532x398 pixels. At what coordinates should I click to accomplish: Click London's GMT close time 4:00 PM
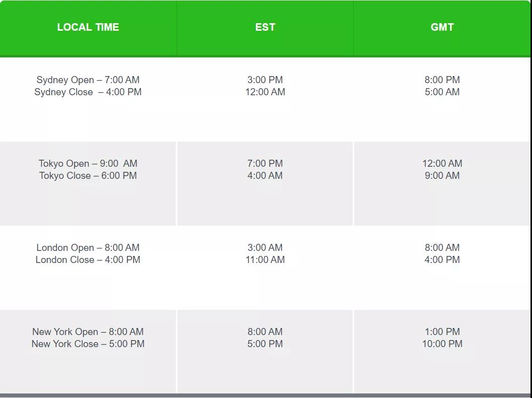pyautogui.click(x=442, y=259)
